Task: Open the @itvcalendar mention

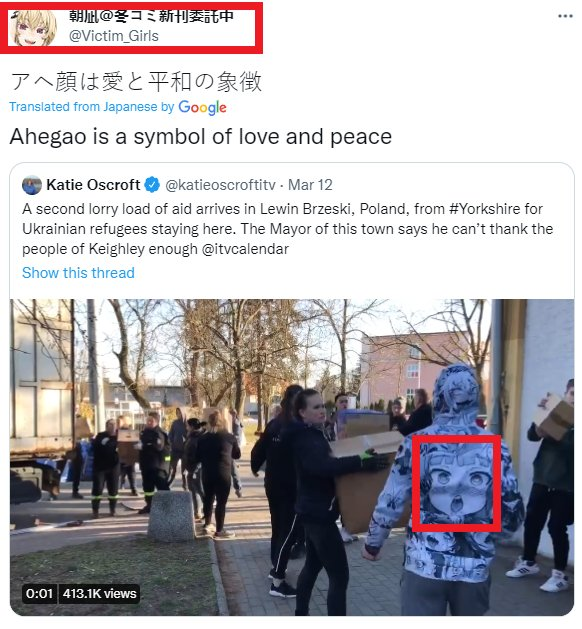Action: 245,249
